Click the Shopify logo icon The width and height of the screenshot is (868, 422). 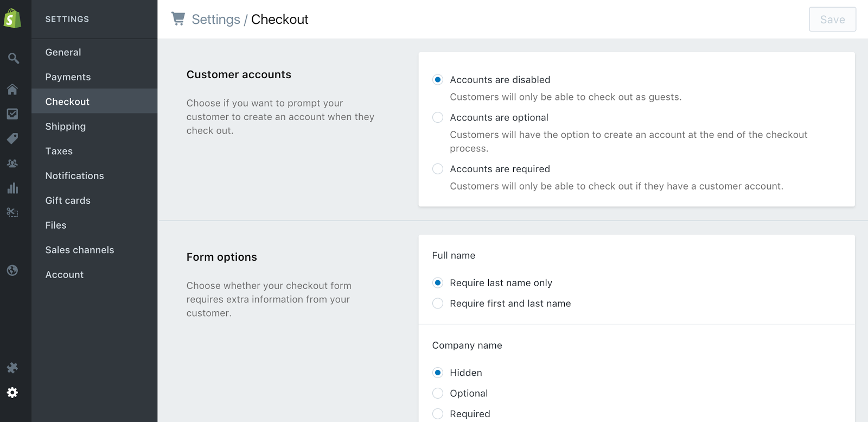pyautogui.click(x=12, y=18)
